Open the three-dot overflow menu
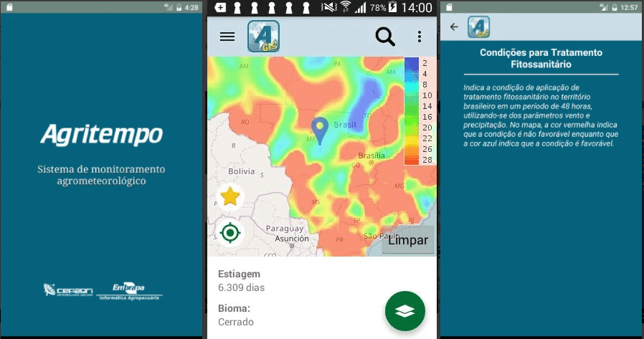Viewport: 644px width, 339px height. [x=420, y=37]
